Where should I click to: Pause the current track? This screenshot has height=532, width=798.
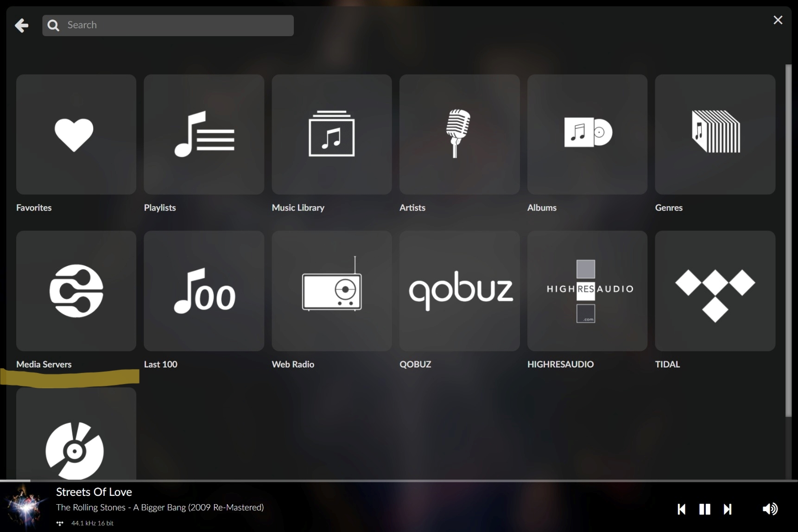tap(704, 508)
